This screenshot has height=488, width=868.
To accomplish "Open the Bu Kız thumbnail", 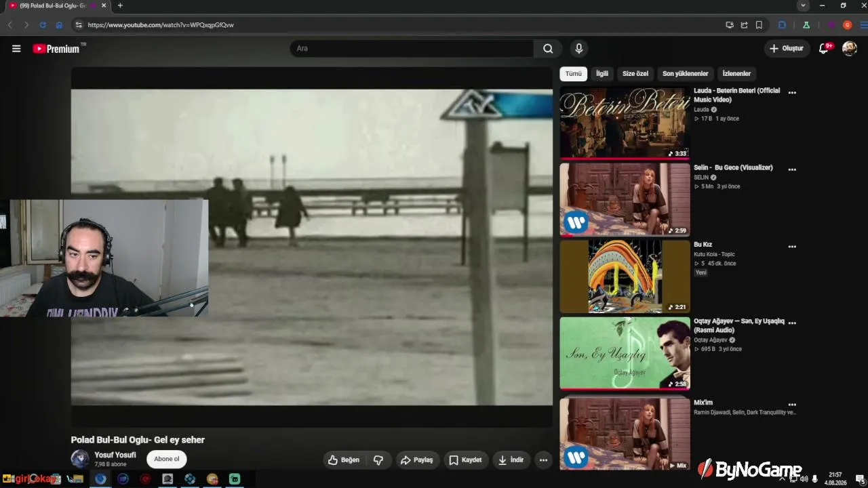I will (625, 277).
